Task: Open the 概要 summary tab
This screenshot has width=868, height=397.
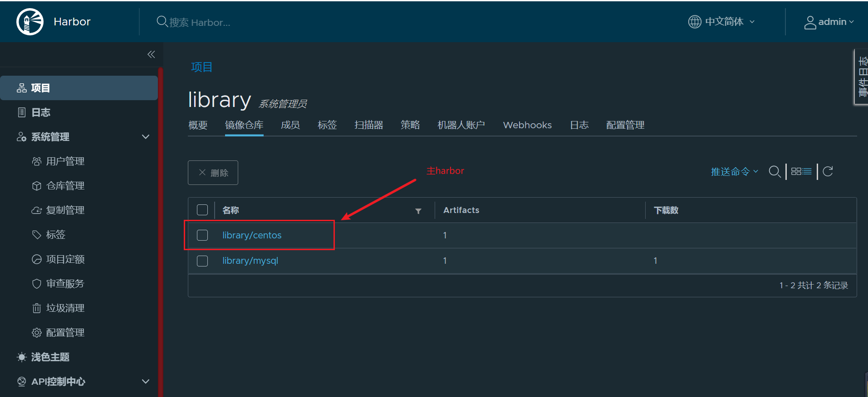Action: coord(198,125)
